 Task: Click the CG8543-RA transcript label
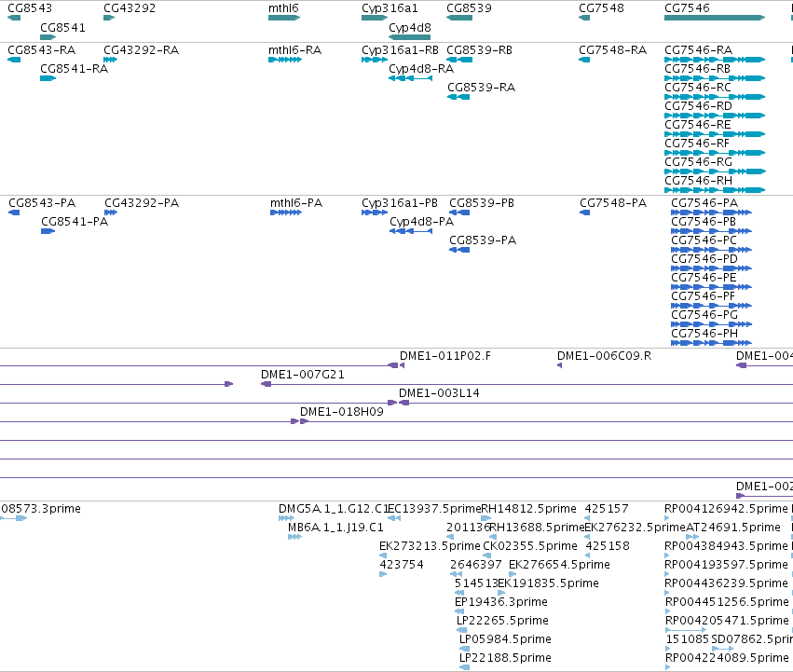(x=42, y=50)
